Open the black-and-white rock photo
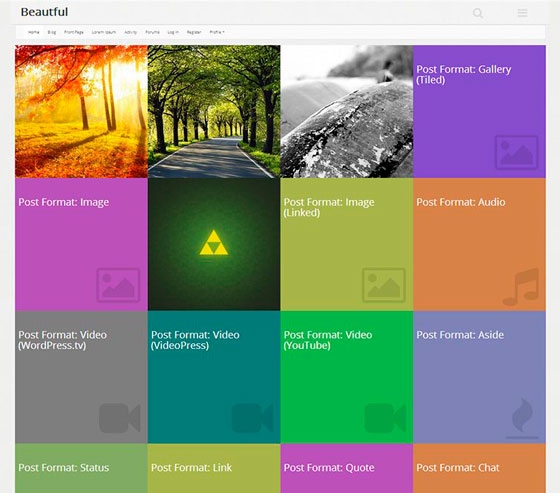560x493 pixels. coord(347,111)
